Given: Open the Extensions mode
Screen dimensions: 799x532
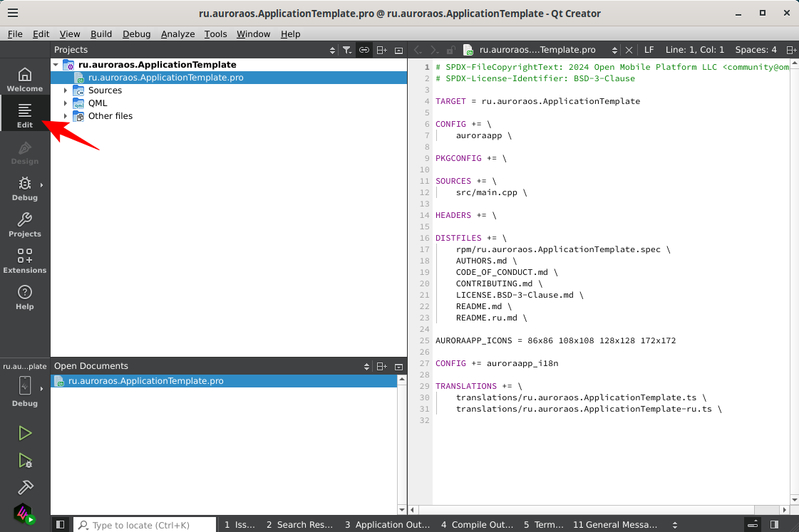Looking at the screenshot, I should pyautogui.click(x=24, y=261).
